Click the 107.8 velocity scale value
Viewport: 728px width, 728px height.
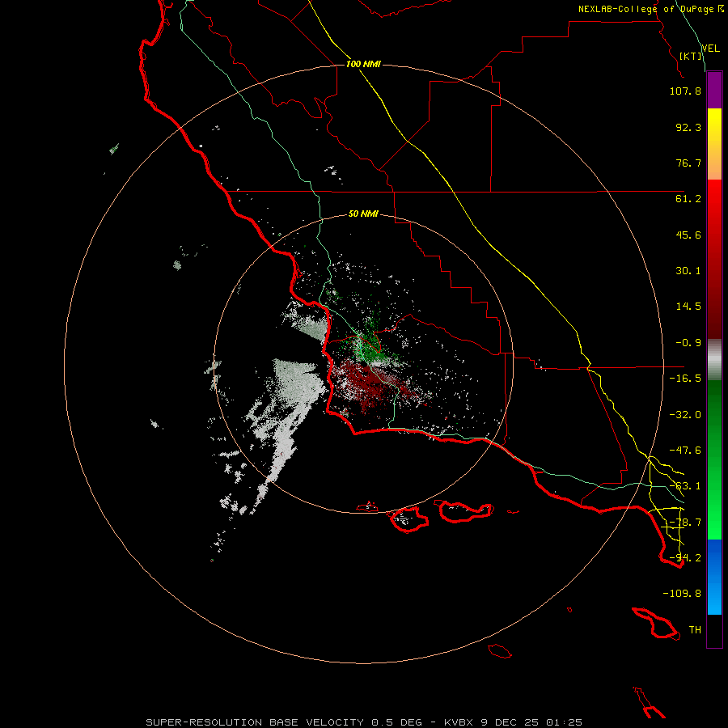click(x=685, y=91)
